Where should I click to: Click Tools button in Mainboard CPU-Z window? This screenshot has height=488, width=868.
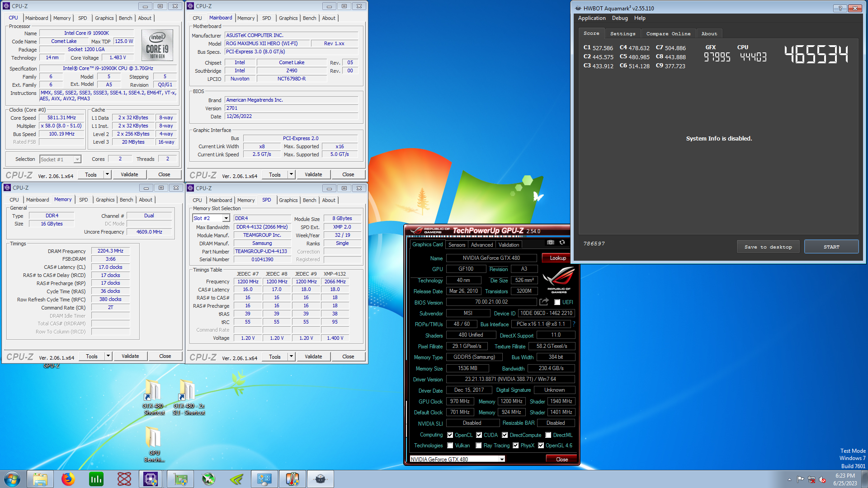[274, 174]
